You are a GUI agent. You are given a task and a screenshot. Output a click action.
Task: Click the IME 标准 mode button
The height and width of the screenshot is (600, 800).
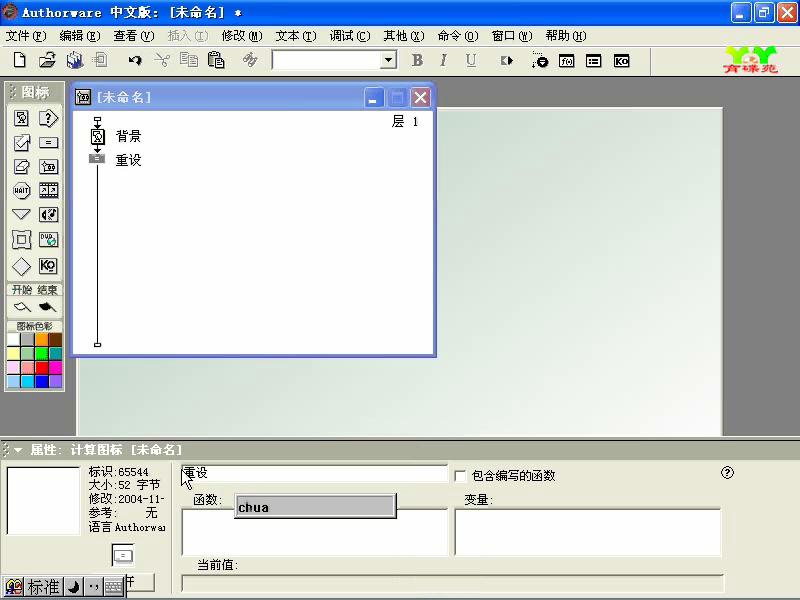coord(43,587)
